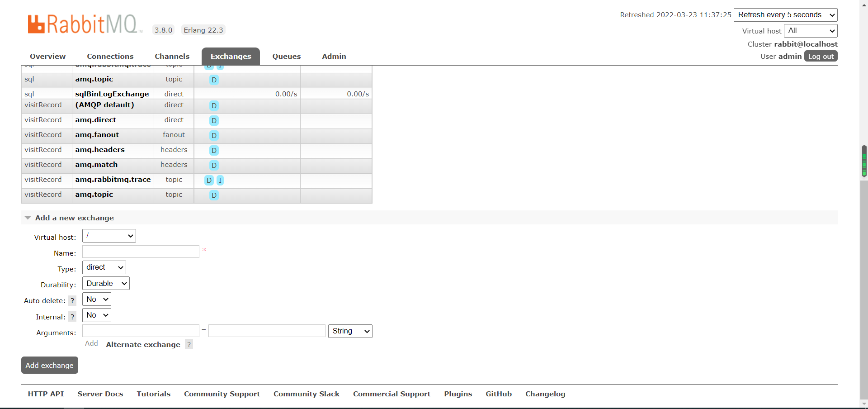
Task: Click D badge in visitRecord (AMQP default) row
Action: [214, 106]
